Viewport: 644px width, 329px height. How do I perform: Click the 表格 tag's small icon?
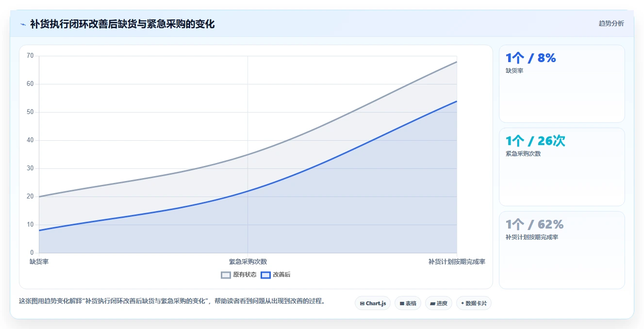pyautogui.click(x=402, y=303)
